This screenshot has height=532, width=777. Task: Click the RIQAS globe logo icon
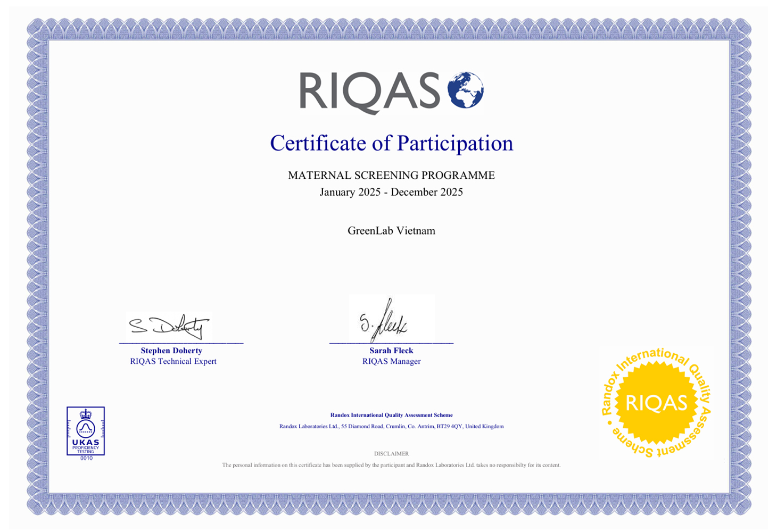(x=466, y=90)
